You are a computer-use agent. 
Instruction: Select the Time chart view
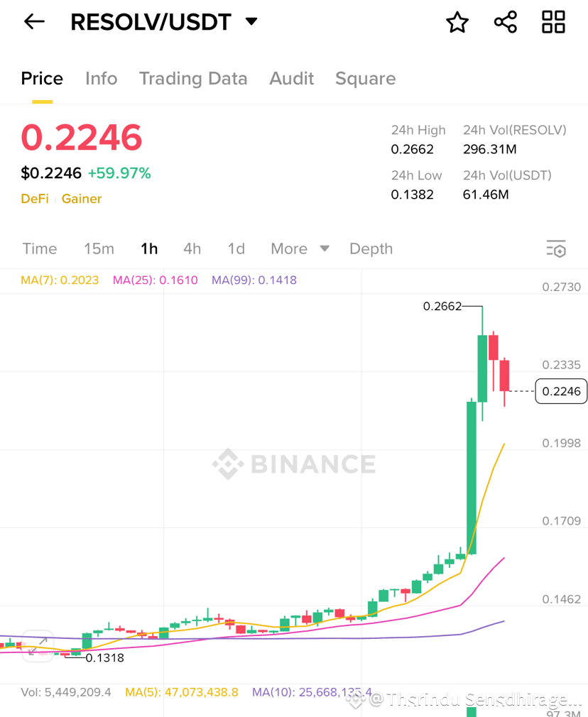point(40,248)
